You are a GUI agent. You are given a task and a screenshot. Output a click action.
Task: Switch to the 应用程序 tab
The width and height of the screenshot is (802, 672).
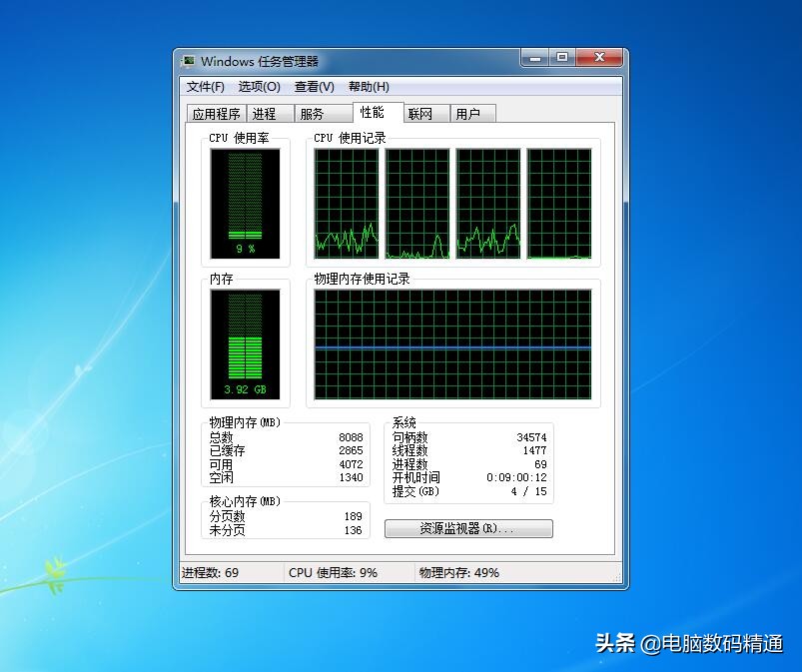click(215, 113)
